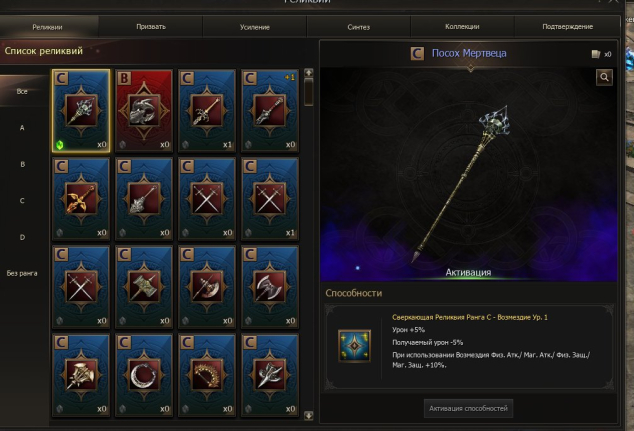Click Активация under the staff preview

(468, 273)
